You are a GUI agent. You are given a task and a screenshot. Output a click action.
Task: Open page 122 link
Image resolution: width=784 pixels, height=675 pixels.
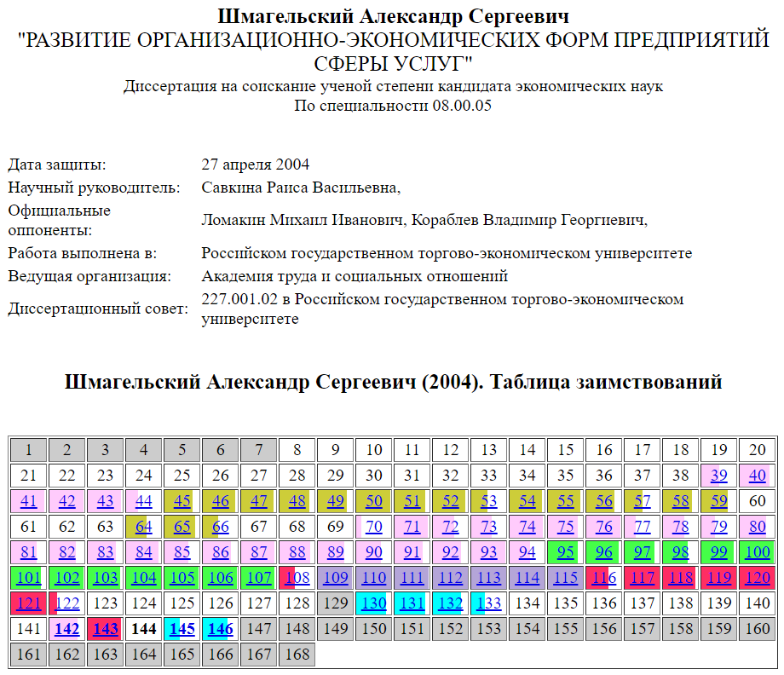(67, 603)
